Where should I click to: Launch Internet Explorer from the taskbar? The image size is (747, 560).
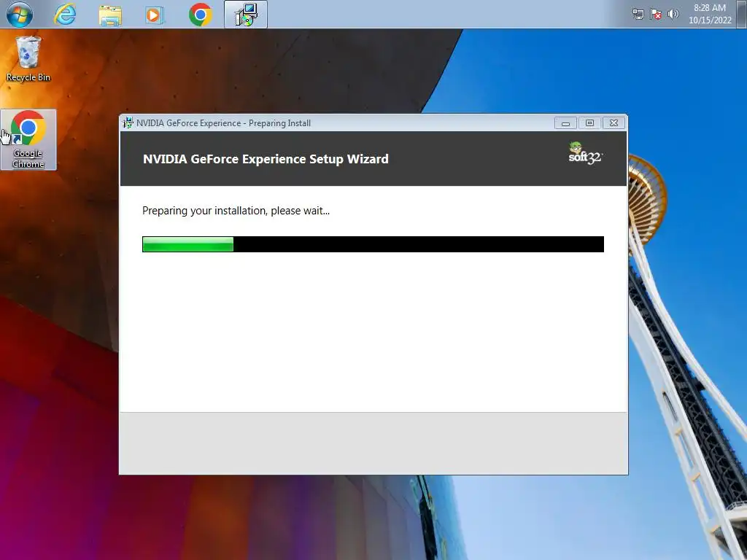[x=65, y=15]
